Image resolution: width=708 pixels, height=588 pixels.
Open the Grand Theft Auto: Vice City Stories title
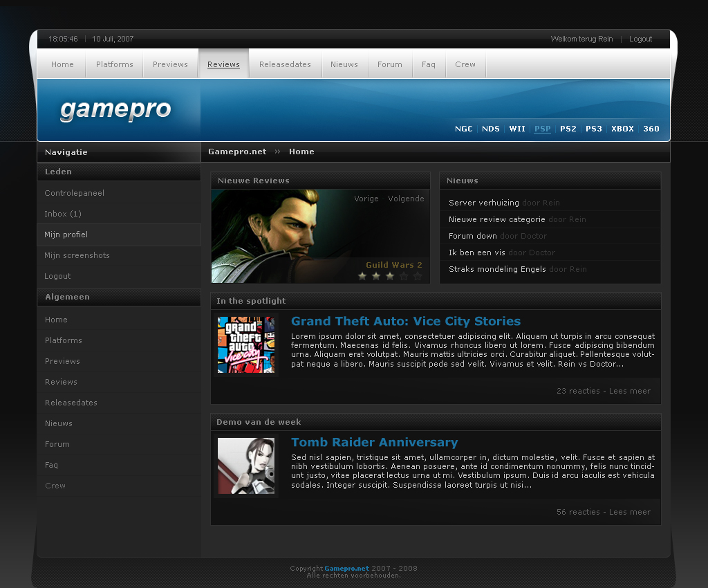[x=405, y=321]
